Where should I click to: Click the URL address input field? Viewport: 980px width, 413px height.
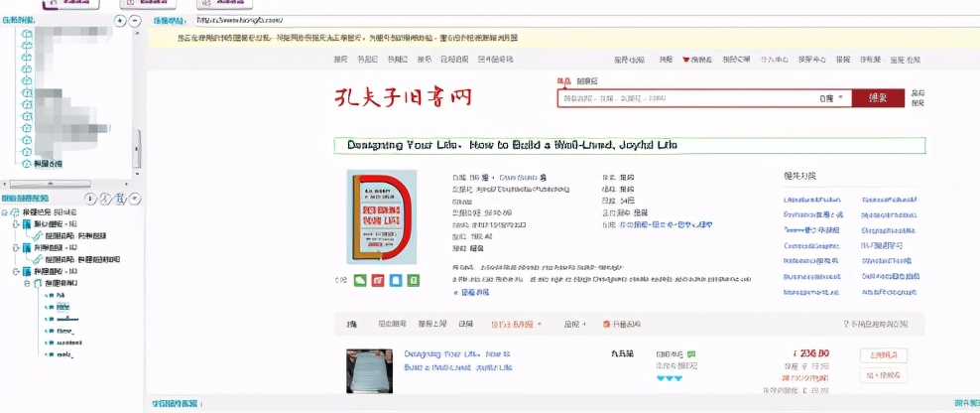(x=587, y=21)
